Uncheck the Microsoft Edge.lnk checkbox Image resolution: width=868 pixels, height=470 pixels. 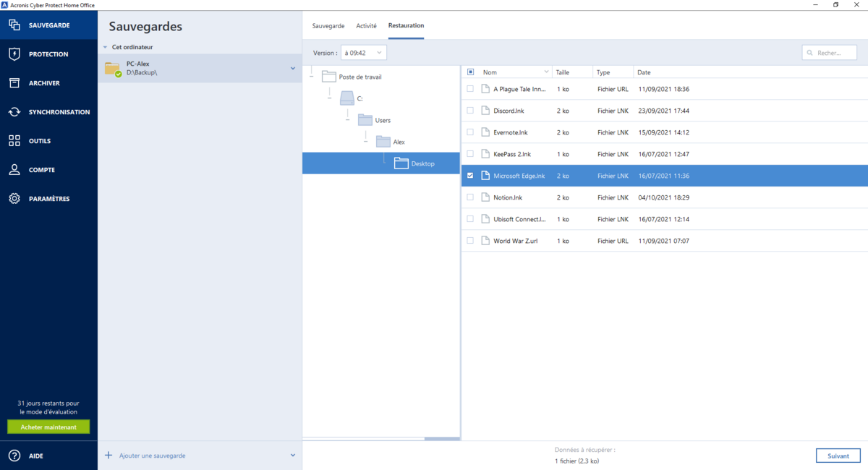pyautogui.click(x=471, y=176)
